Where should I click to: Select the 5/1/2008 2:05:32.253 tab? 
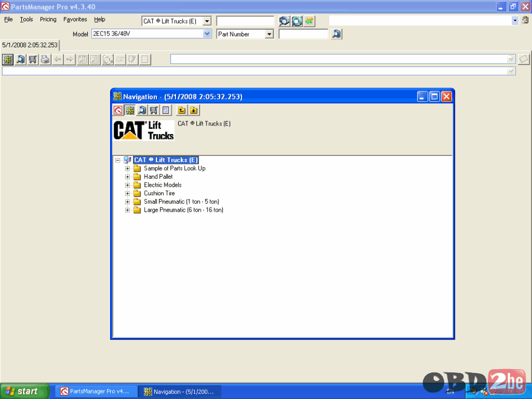pos(30,45)
